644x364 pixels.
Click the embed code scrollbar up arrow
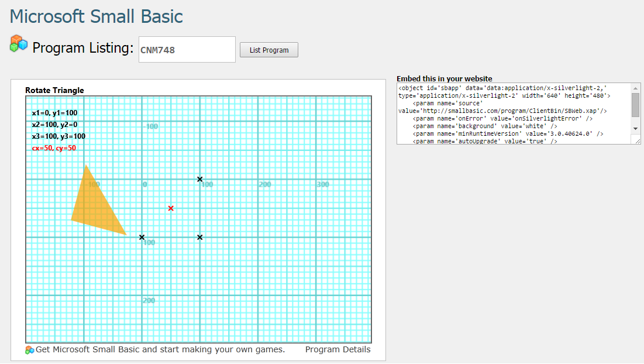[635, 88]
